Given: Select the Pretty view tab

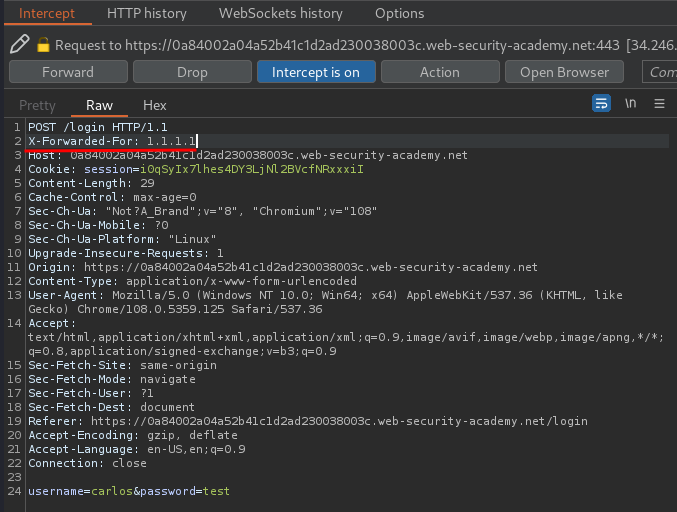Looking at the screenshot, I should 38,106.
